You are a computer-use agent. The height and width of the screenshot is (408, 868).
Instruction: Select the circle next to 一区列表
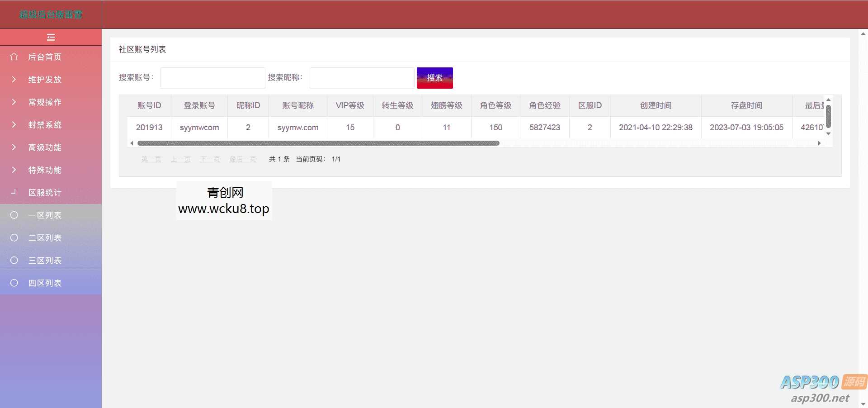point(14,215)
